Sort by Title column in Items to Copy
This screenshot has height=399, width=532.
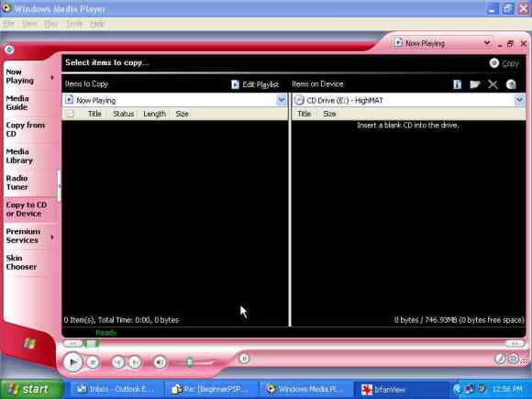(94, 114)
